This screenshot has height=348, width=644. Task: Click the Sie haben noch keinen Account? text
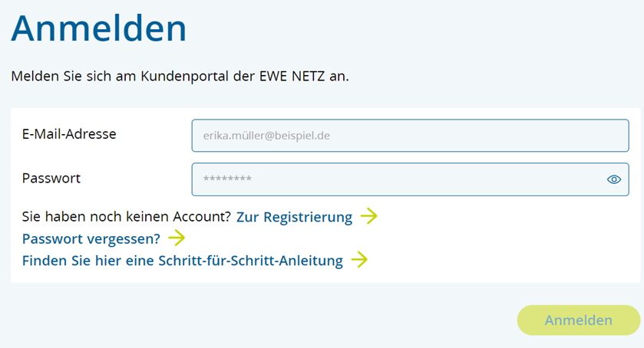(x=127, y=216)
